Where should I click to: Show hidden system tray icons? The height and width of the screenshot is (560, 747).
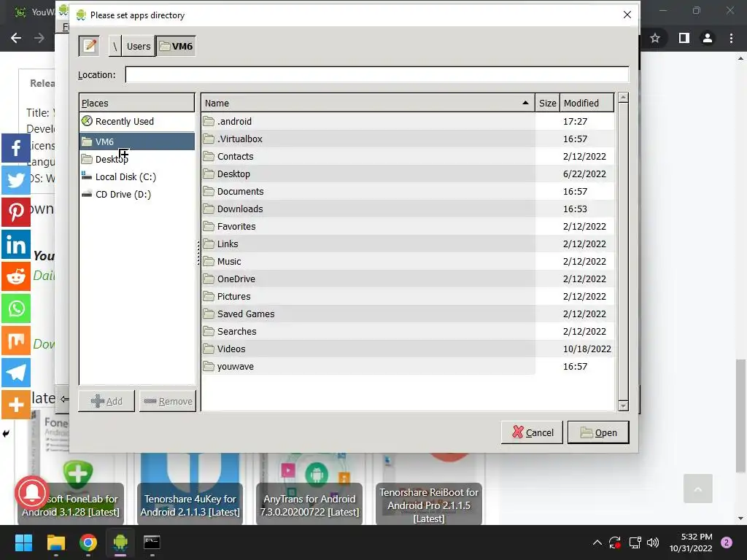597,542
